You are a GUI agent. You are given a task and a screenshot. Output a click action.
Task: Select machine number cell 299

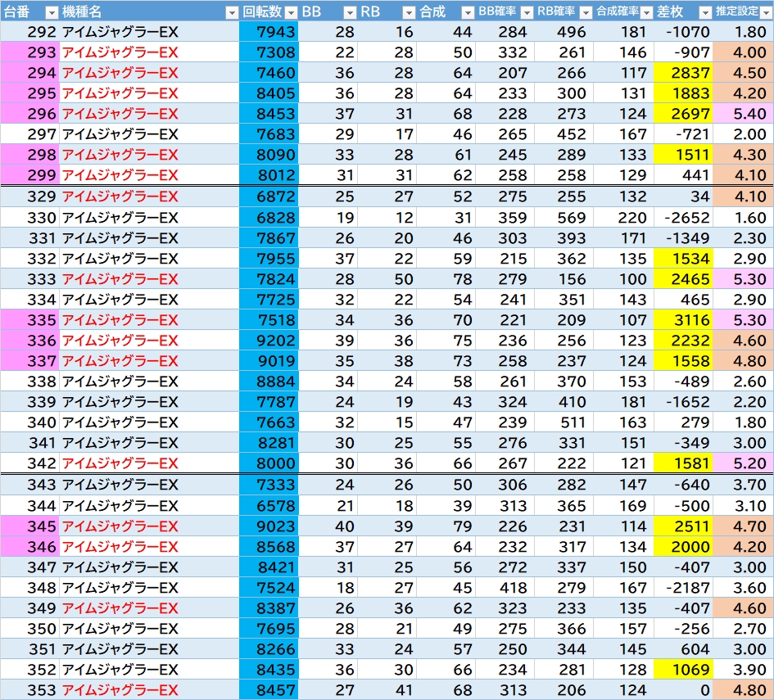pos(30,174)
